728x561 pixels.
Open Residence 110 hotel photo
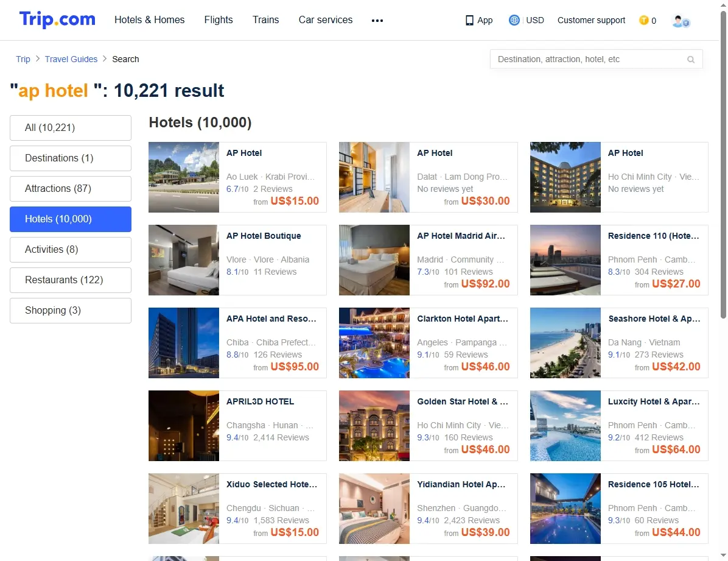pos(565,260)
